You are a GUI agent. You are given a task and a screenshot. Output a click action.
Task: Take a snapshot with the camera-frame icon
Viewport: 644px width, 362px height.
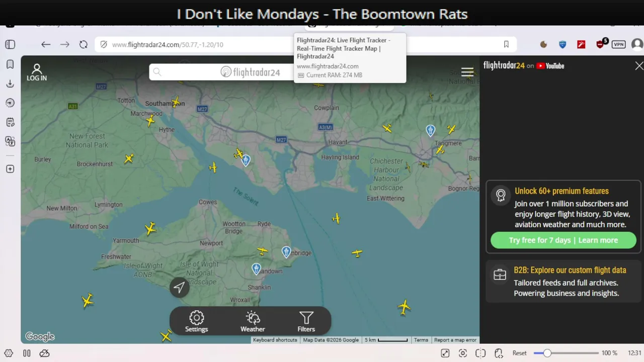point(463,353)
